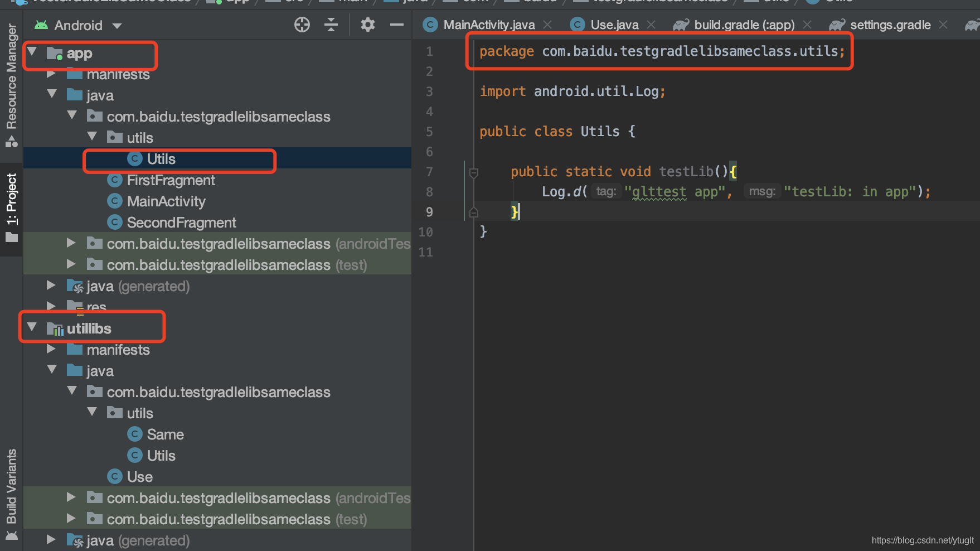Place cursor on package declaration line
The height and width of the screenshot is (551, 980).
(662, 51)
